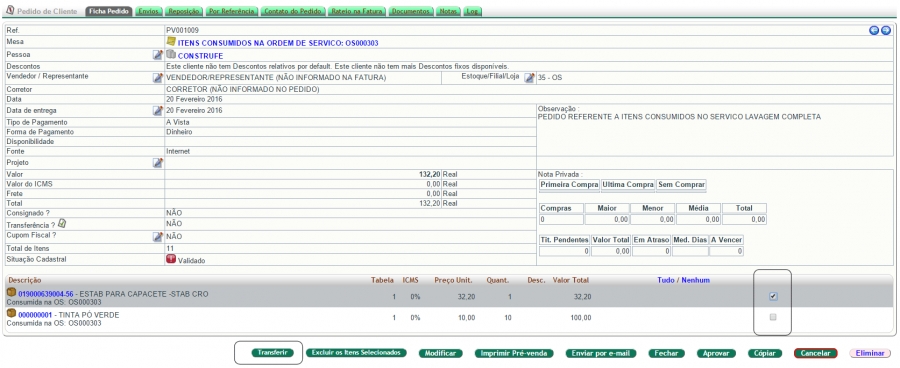Edit Data de entrega via pencil icon
This screenshot has height=368, width=900.
[157, 111]
